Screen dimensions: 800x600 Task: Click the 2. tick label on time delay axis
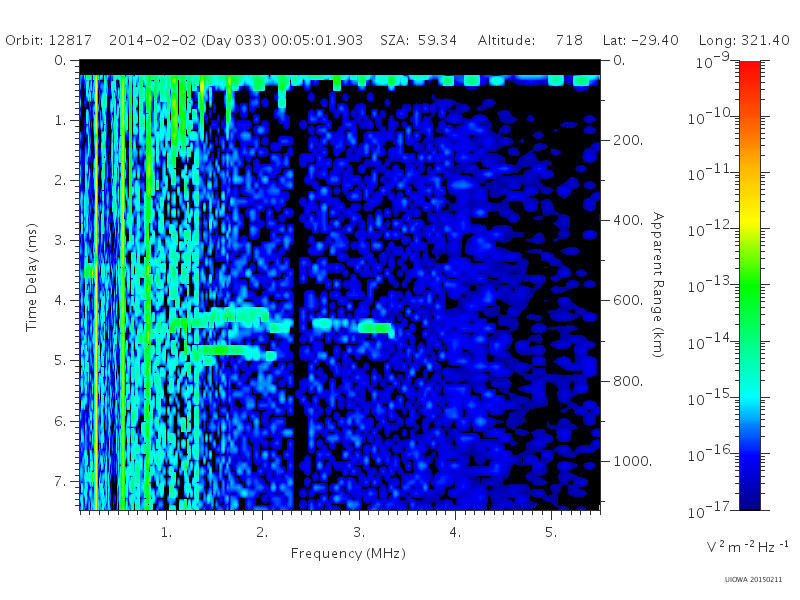pos(61,181)
